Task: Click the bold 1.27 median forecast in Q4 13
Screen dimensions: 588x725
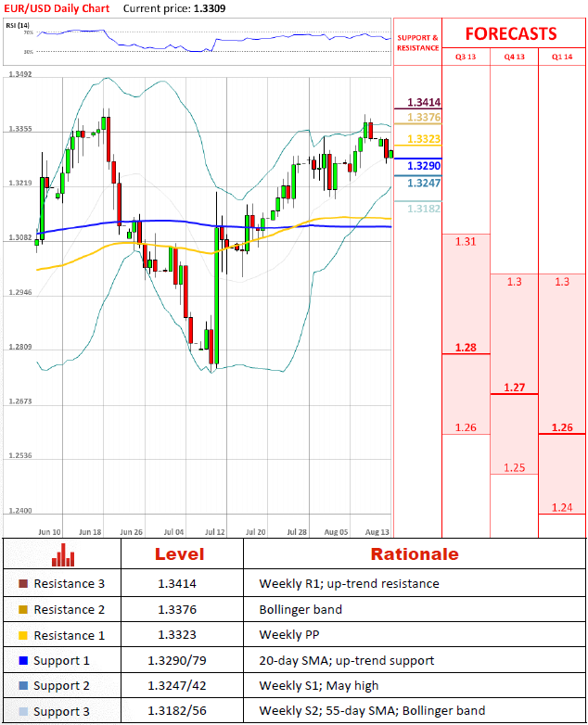Action: (514, 388)
